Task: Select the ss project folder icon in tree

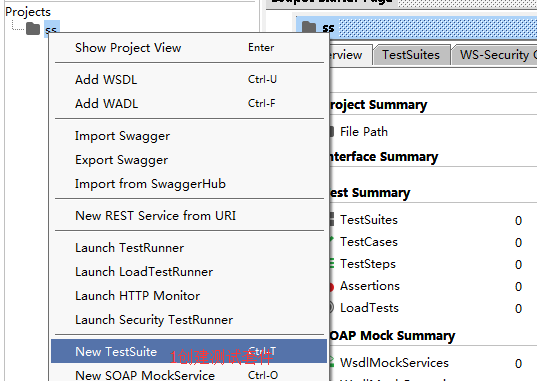Action: [x=33, y=28]
